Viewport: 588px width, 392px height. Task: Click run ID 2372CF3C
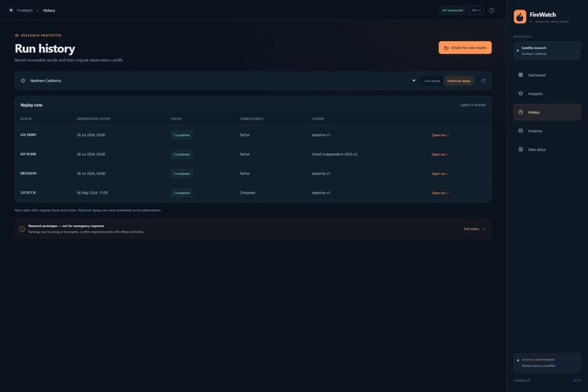(28, 193)
